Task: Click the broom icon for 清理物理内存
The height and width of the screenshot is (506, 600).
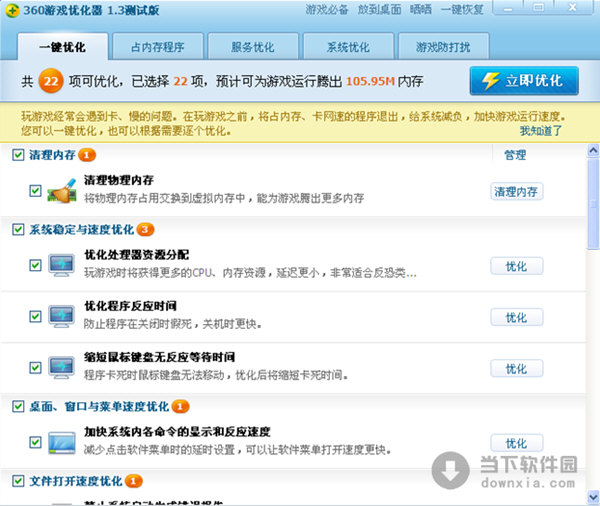Action: pyautogui.click(x=62, y=191)
